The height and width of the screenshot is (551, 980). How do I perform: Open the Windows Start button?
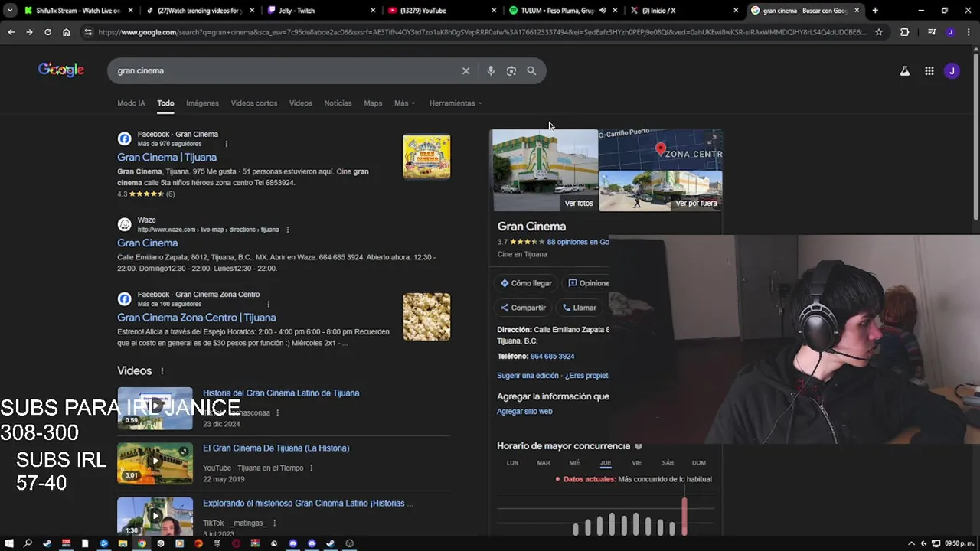coord(8,543)
